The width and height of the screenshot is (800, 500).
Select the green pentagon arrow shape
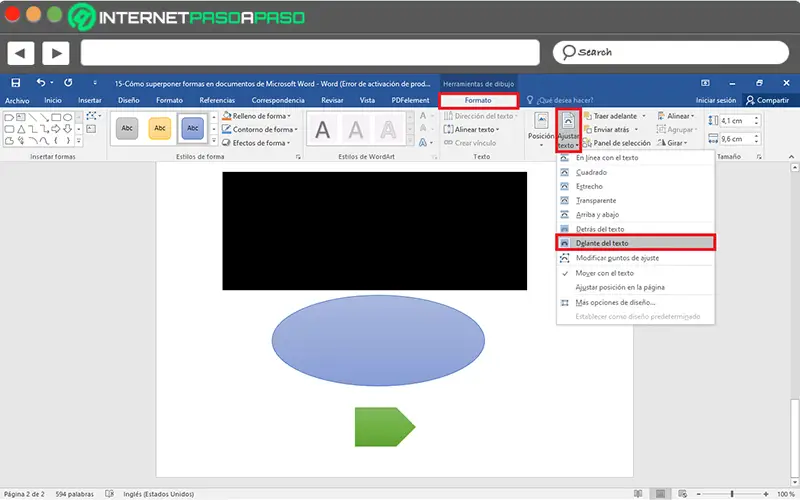click(x=385, y=427)
